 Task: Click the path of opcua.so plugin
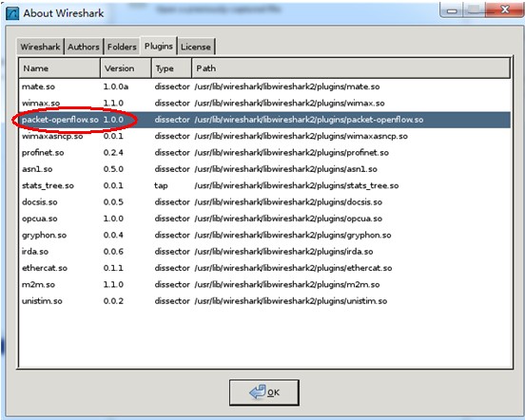pos(288,219)
